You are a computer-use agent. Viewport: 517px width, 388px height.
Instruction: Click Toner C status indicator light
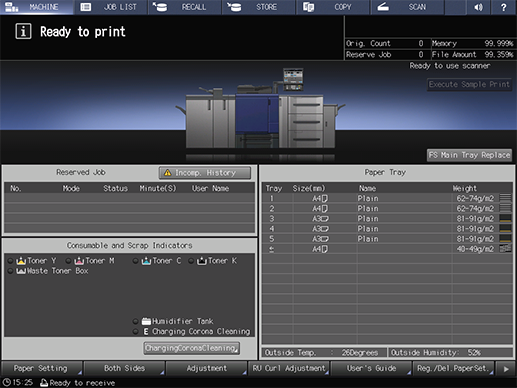135,261
